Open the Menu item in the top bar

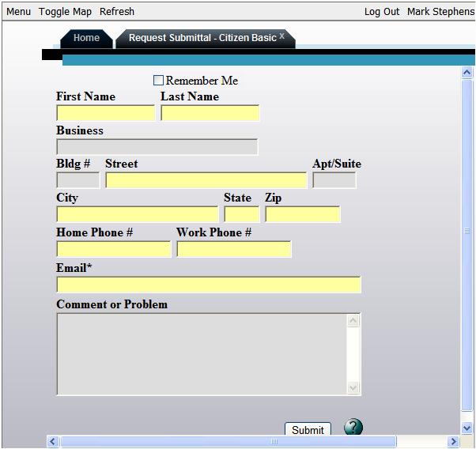tap(18, 12)
